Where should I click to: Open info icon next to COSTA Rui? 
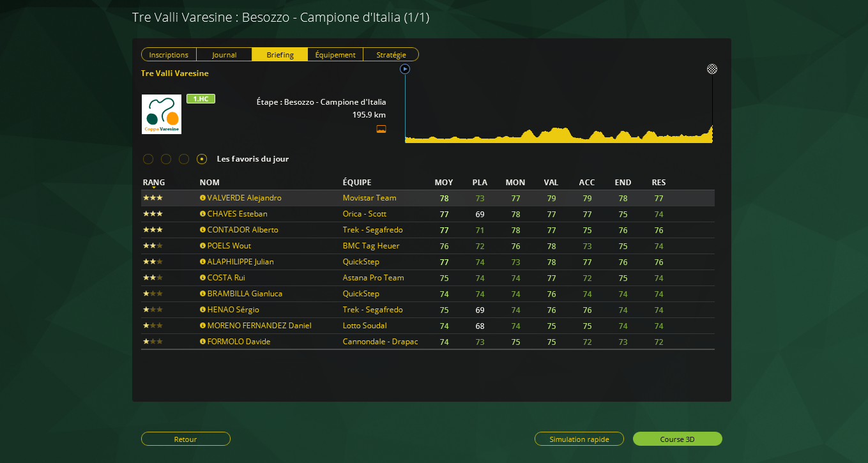tap(202, 278)
